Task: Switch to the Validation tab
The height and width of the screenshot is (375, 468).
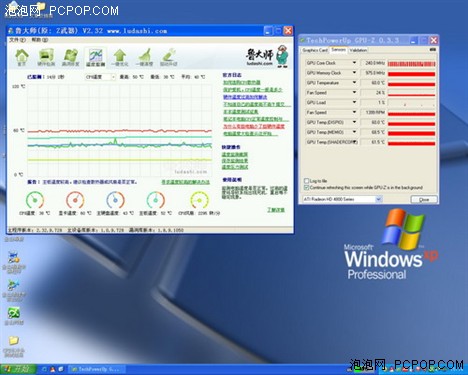Action: coord(358,50)
